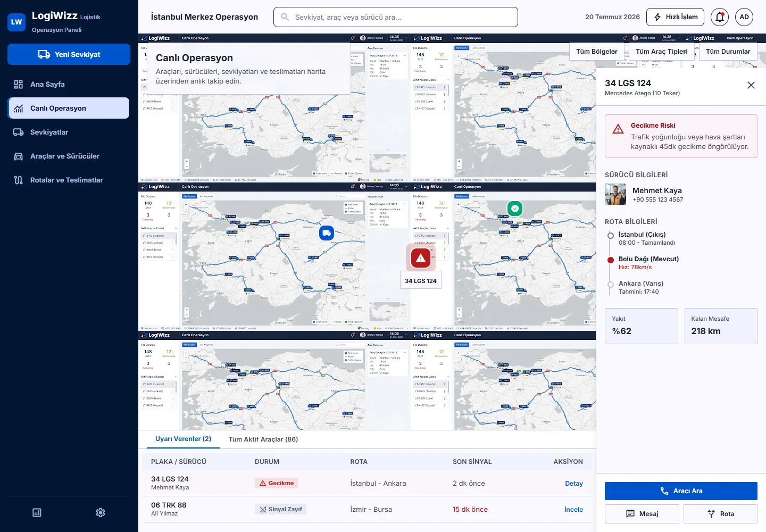Click the Aracı Ara call button
766x532 pixels.
[x=681, y=491]
